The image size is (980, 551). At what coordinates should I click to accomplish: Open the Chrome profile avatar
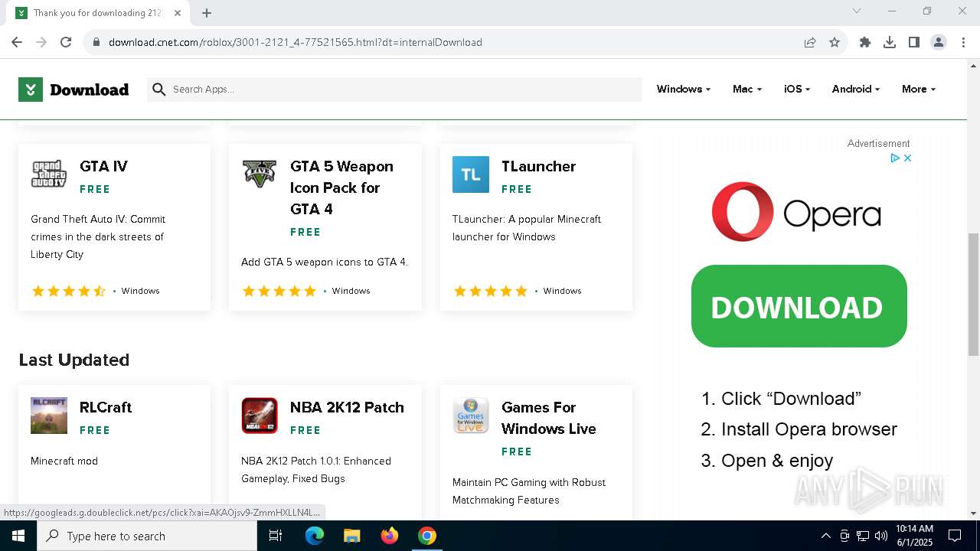click(x=939, y=42)
